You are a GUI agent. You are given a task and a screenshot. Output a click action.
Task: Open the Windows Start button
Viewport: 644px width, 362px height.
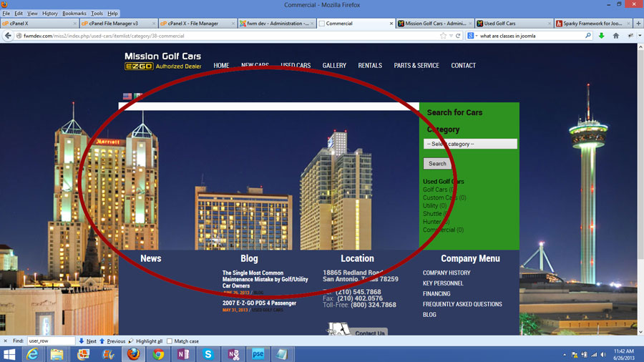[x=9, y=354]
